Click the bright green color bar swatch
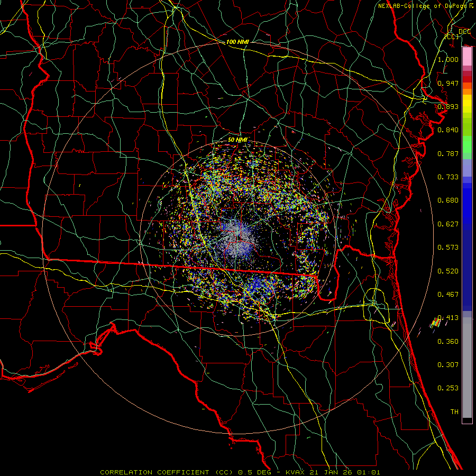Screen dimensions: 476x476 tap(467, 144)
